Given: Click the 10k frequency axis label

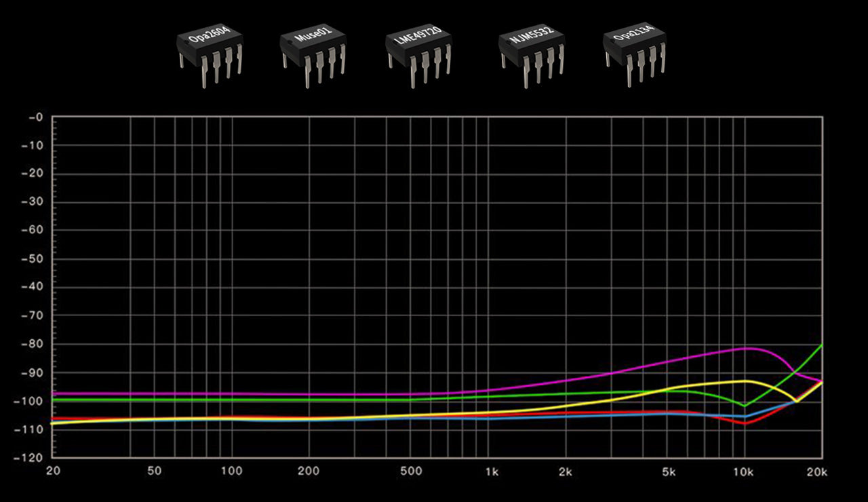Looking at the screenshot, I should 744,471.
